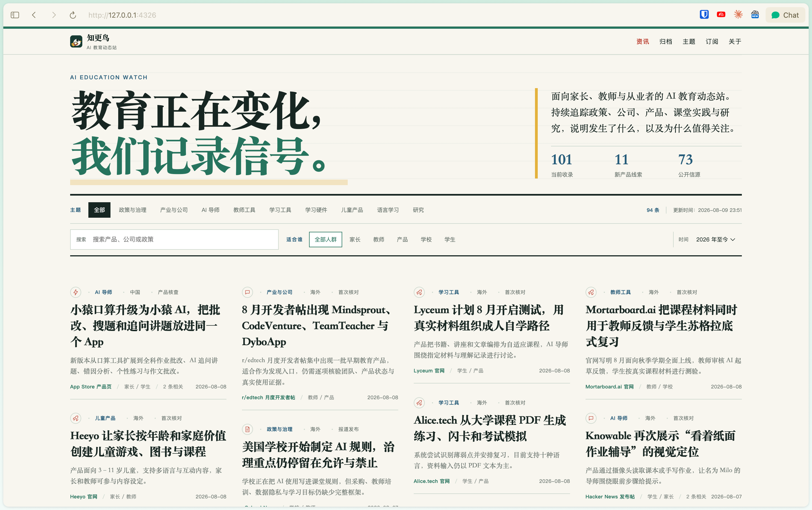Open the Lyceum 计划 8 月开启测试 article

pos(489,318)
